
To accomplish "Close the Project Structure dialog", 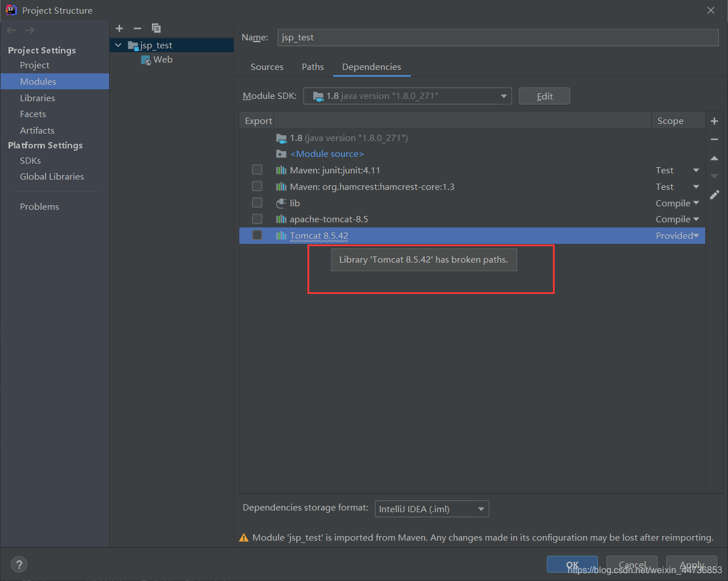I will tap(710, 10).
